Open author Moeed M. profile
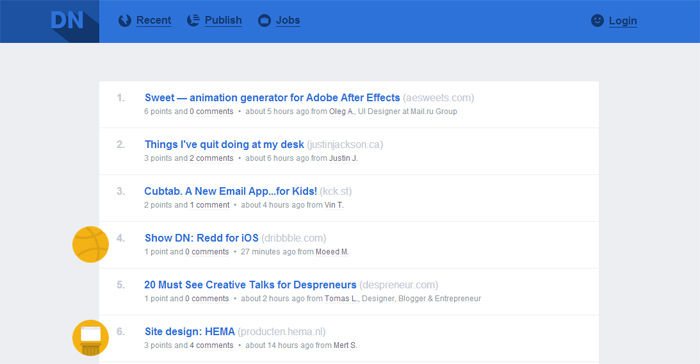This screenshot has height=364, width=700. (x=332, y=252)
